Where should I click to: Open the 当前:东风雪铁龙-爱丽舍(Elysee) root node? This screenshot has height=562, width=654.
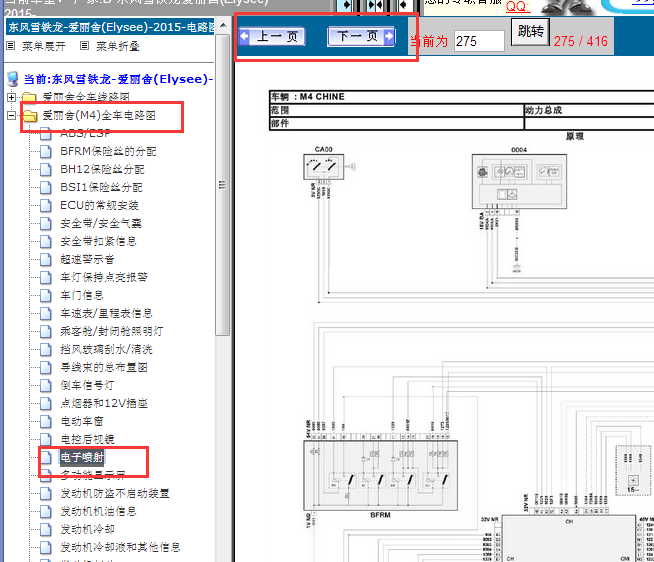click(x=118, y=79)
